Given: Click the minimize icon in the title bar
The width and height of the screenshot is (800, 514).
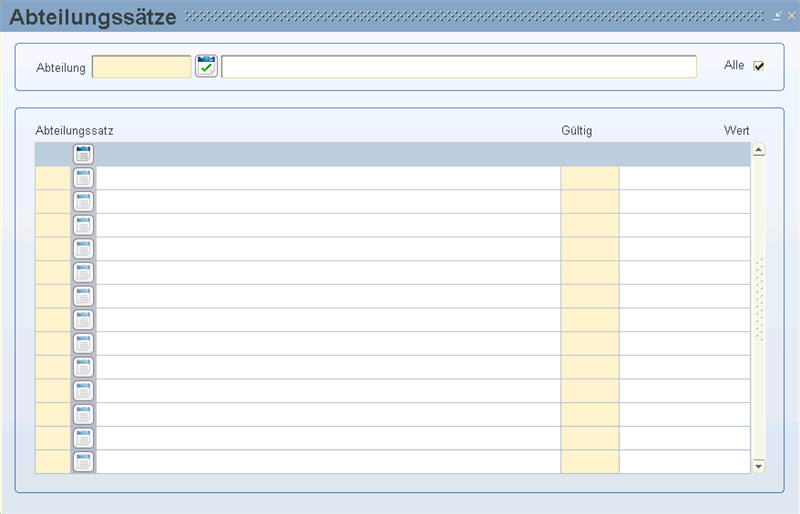Looking at the screenshot, I should pos(777,16).
